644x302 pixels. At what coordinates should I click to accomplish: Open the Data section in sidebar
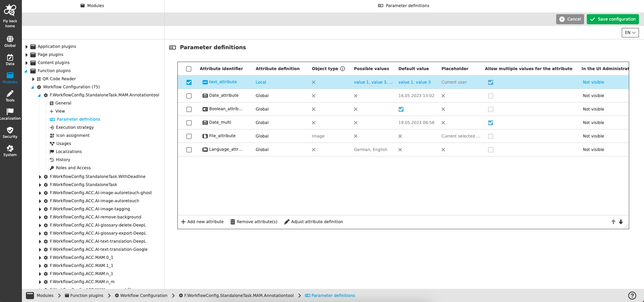point(10,60)
